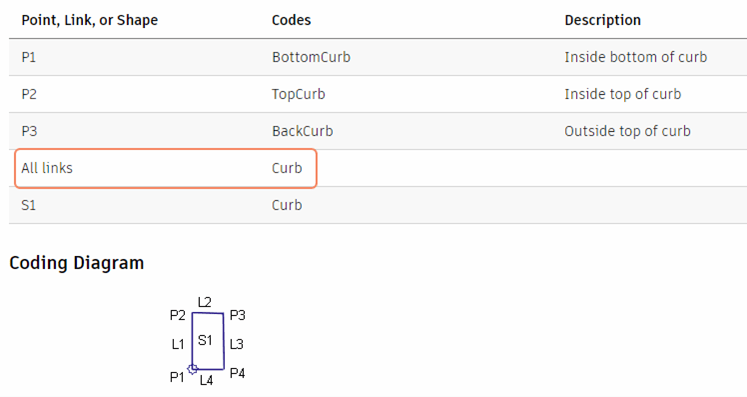The width and height of the screenshot is (747, 397).
Task: Click the 'Outside top of curb' description
Action: [x=627, y=131]
